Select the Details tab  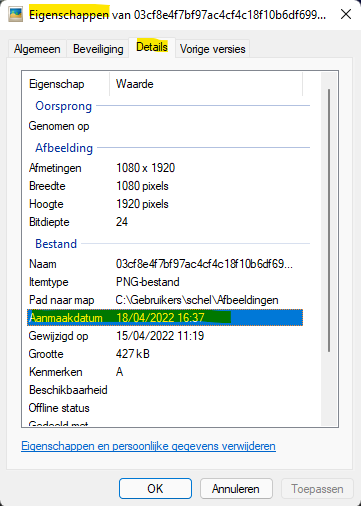click(152, 47)
